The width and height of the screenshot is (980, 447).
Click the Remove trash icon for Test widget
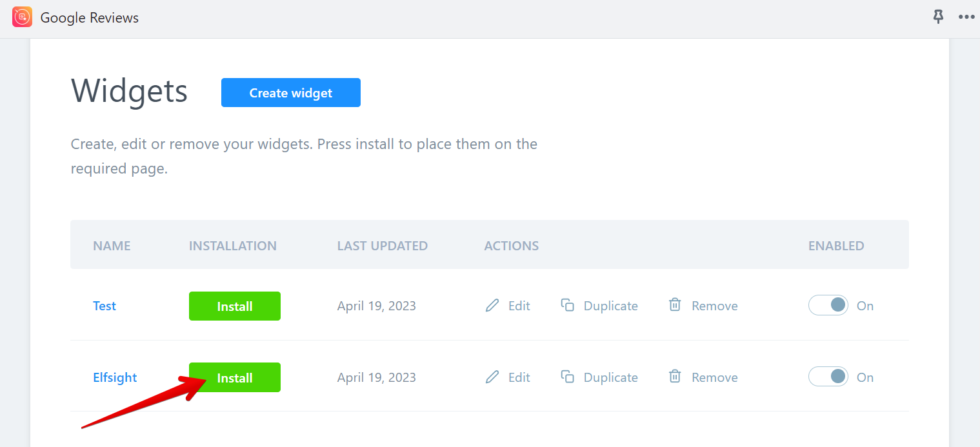675,305
